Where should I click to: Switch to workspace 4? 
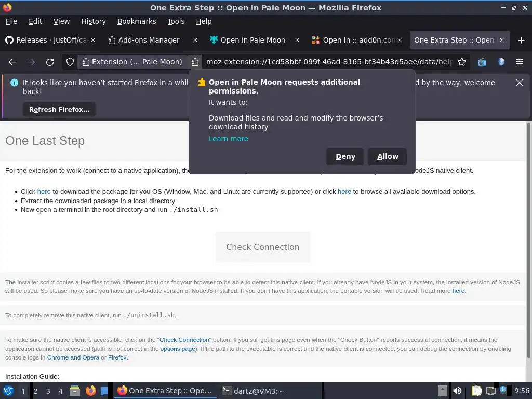61,391
